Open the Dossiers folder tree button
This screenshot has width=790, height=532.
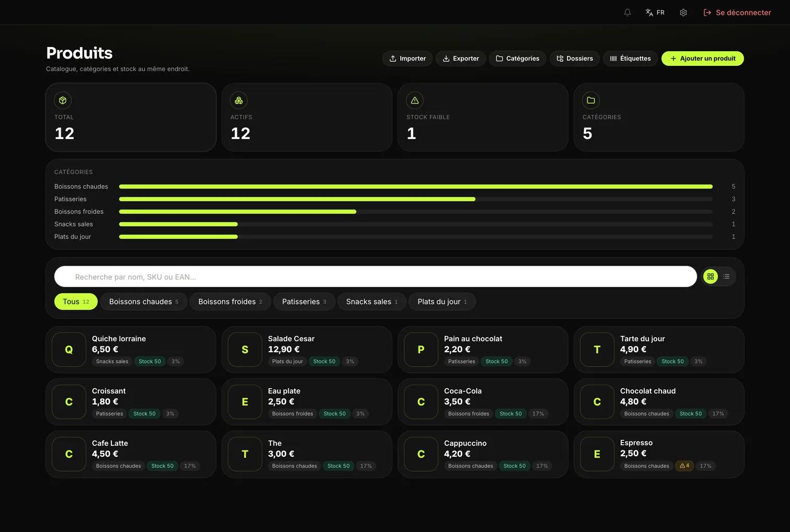575,59
